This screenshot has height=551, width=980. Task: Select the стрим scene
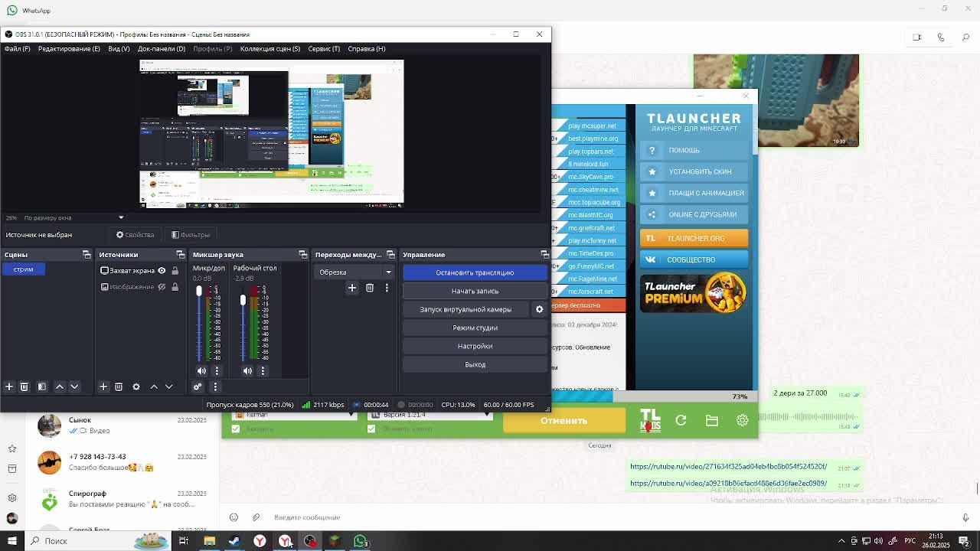[x=23, y=269]
